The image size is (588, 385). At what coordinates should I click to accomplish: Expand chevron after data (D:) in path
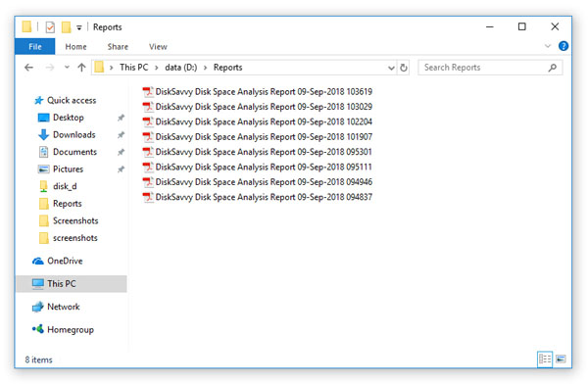coord(205,68)
